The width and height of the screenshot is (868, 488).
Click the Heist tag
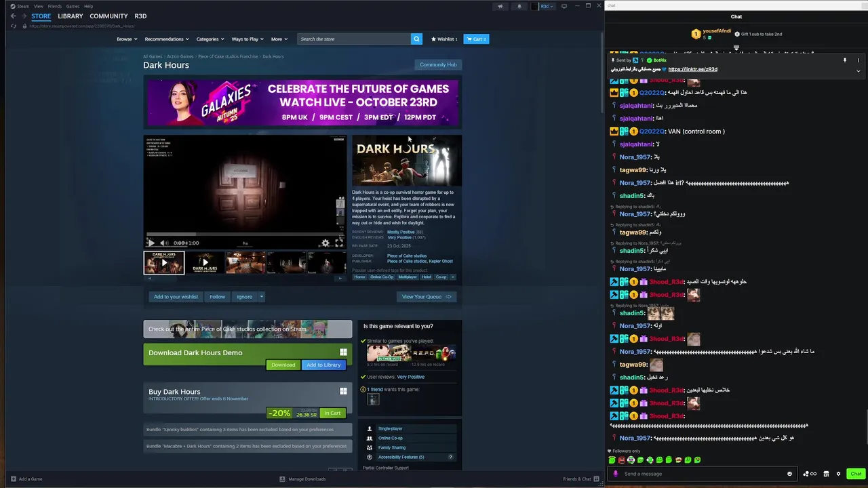tap(426, 277)
